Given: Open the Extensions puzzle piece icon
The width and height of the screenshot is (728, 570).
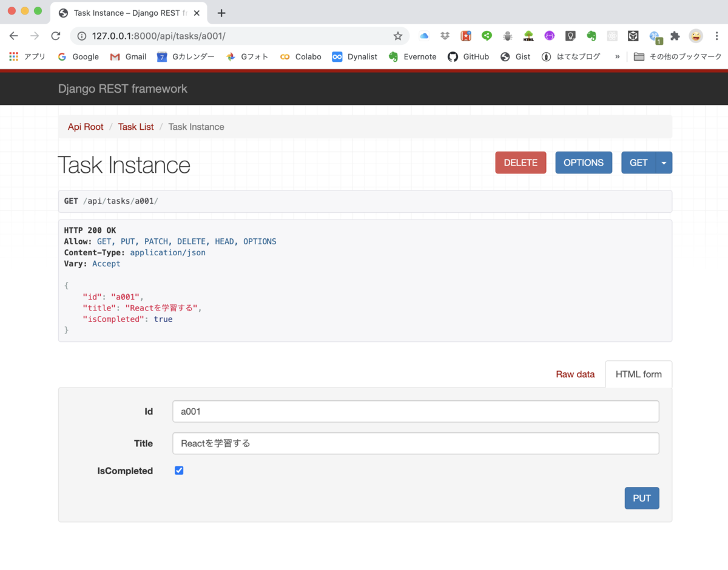Looking at the screenshot, I should (675, 36).
